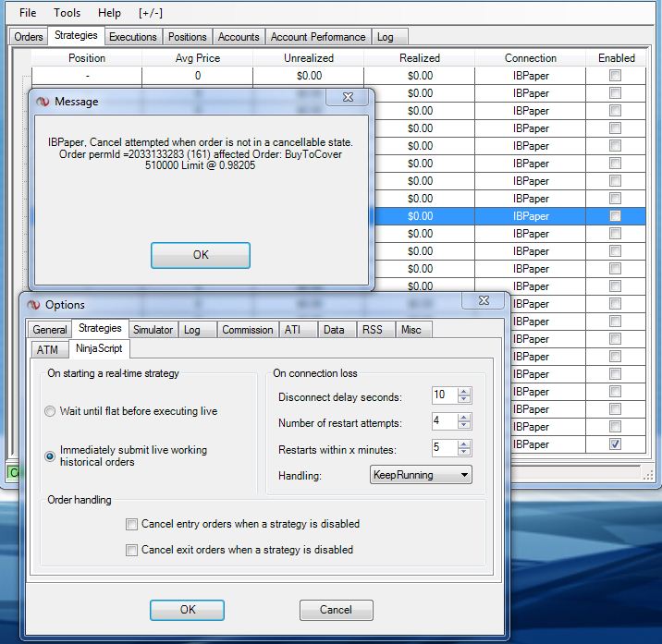Click the Connection column header
Image resolution: width=662 pixels, height=644 pixels.
pos(531,58)
